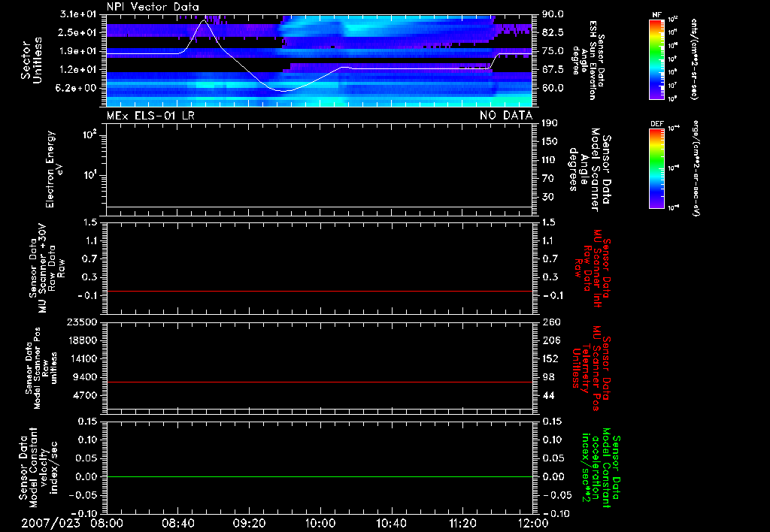Click the NF colorbar units label

click(694, 59)
